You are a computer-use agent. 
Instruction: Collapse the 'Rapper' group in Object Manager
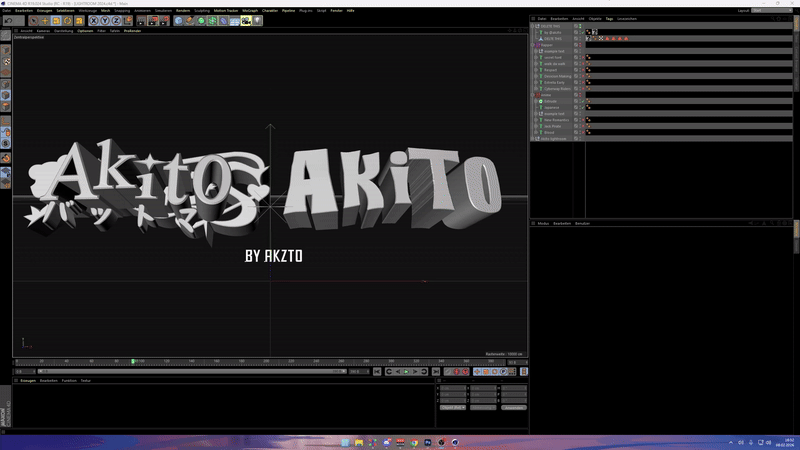(534, 45)
